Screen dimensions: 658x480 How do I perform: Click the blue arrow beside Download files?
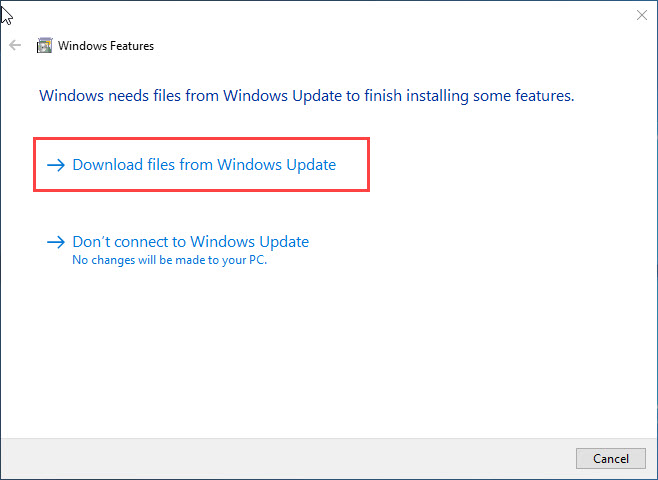(x=56, y=165)
